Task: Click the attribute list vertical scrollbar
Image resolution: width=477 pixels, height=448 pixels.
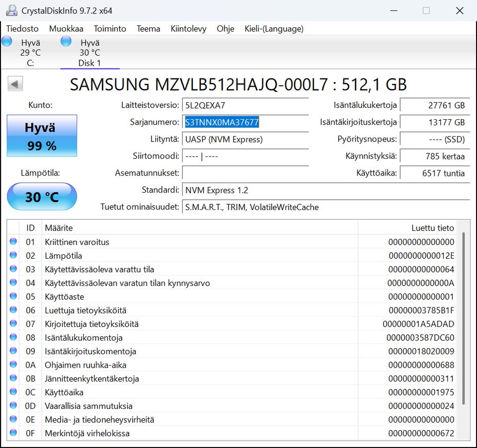Action: [465, 318]
